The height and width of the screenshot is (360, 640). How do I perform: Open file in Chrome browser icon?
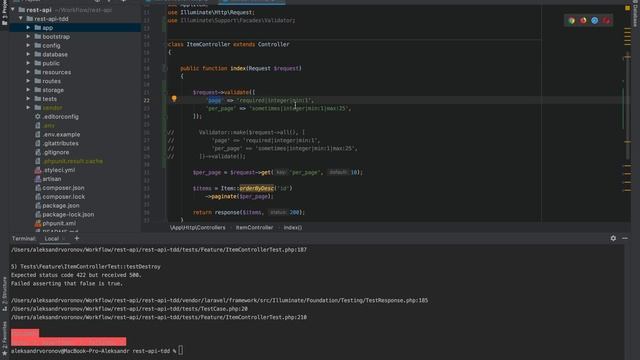571,20
